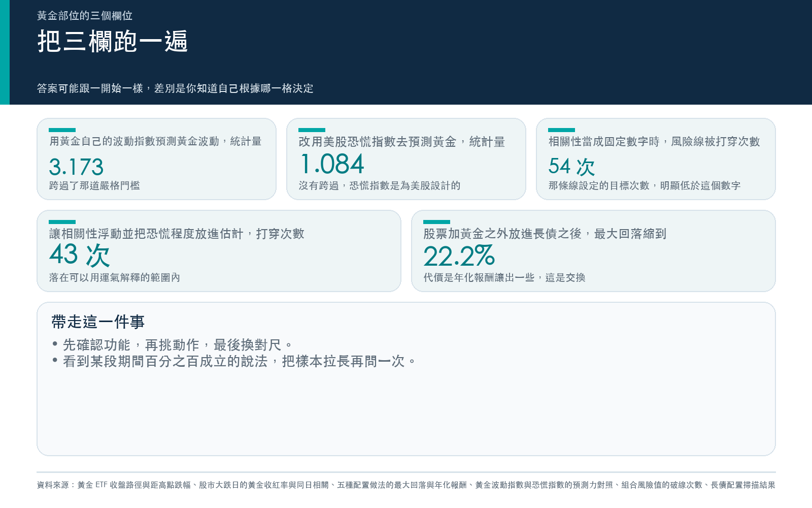Click the slide title 把三欄跑一遍

[113, 41]
